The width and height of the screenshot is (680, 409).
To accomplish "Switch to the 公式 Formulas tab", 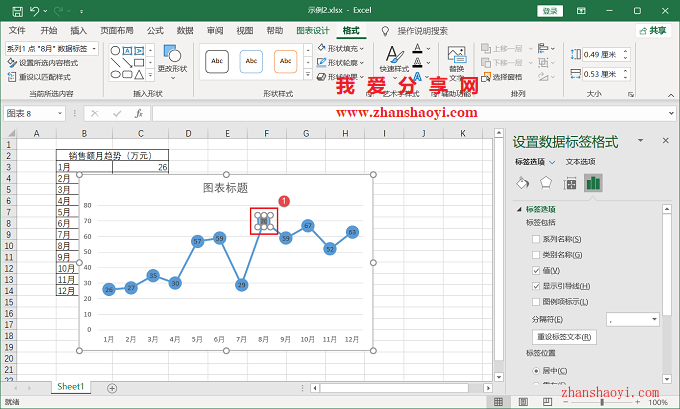I will [155, 31].
